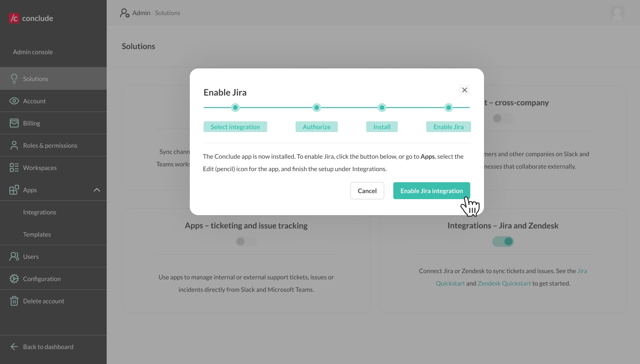The width and height of the screenshot is (640, 364).
Task: Click the Billing card icon
Action: [14, 123]
